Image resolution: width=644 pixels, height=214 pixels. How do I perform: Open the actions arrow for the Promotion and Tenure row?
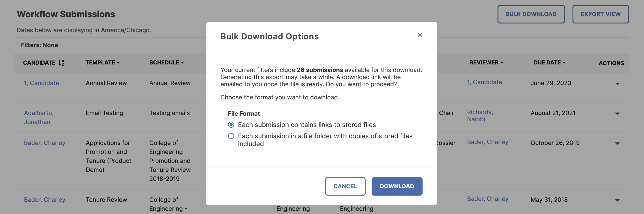(x=617, y=143)
